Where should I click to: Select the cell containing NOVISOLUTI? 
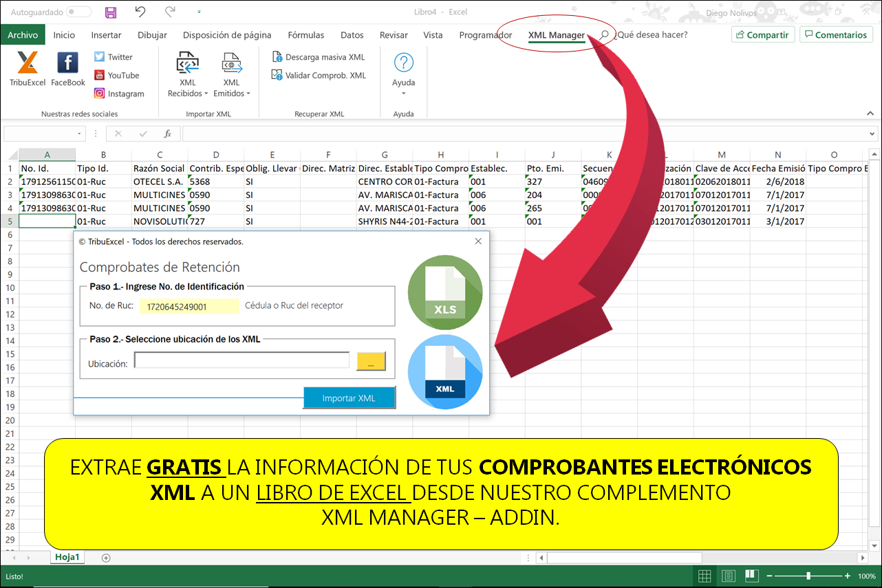tap(160, 221)
